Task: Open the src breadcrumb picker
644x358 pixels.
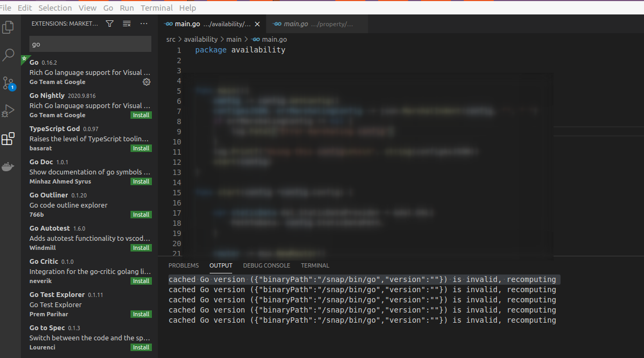Action: point(170,39)
